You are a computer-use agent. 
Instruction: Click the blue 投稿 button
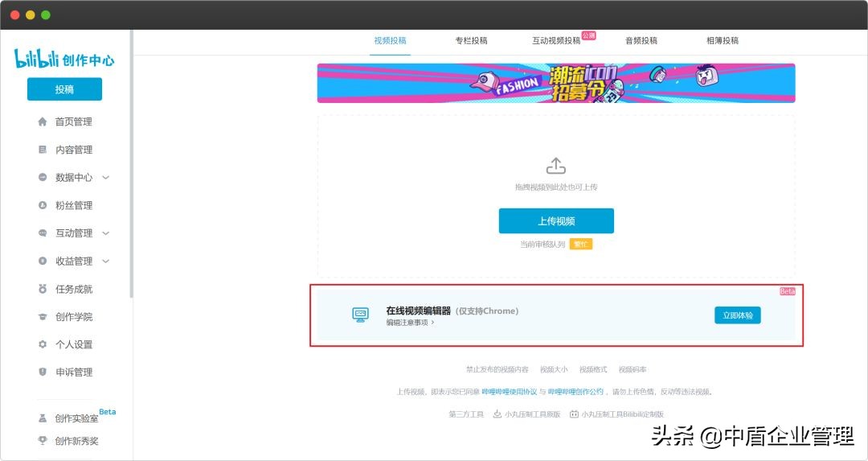click(x=64, y=89)
